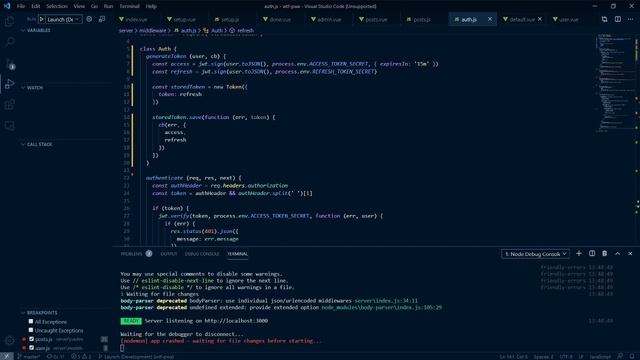This screenshot has width=640, height=360.
Task: Click synchronize changes in status bar
Action: coord(56,356)
